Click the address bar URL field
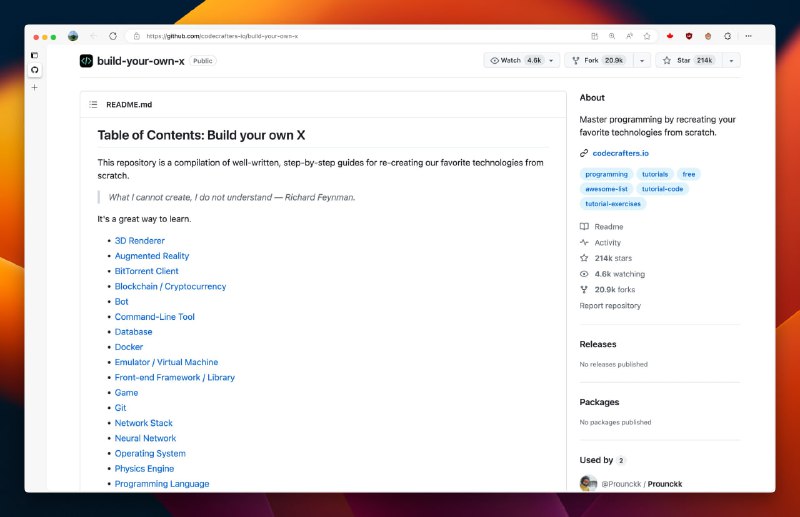 [357, 36]
